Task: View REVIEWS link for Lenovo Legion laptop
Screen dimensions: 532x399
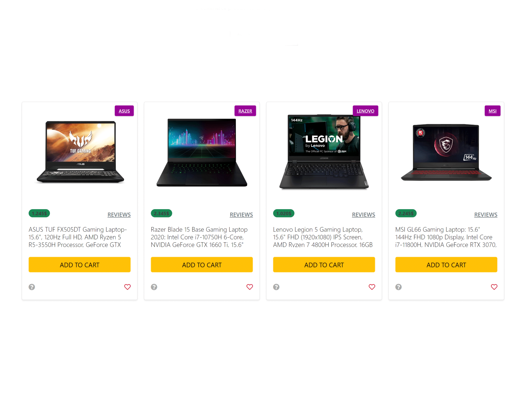Action: [363, 214]
